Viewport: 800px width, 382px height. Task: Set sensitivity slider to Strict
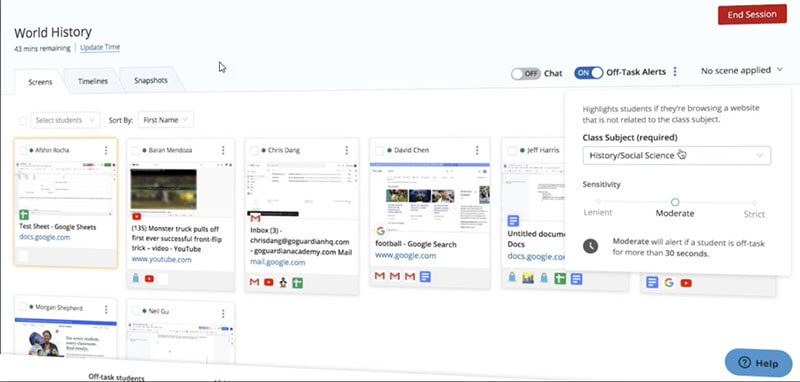click(x=754, y=202)
